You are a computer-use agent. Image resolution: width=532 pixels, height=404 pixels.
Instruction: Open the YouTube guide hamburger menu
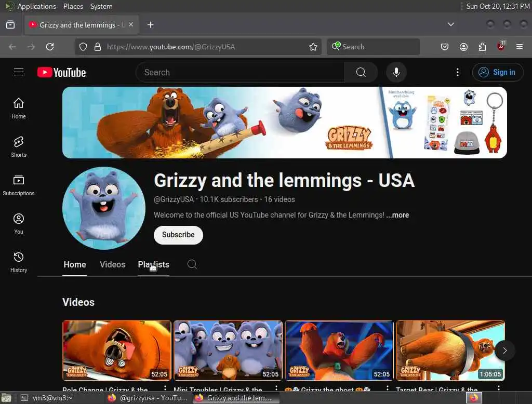coord(19,72)
